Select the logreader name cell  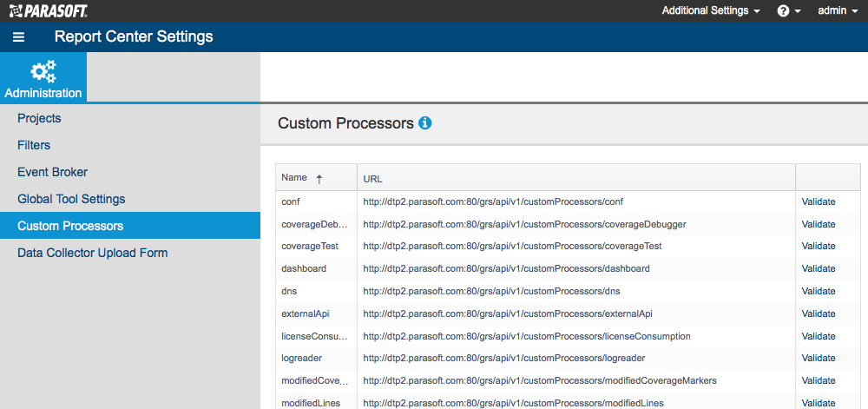tap(317, 358)
